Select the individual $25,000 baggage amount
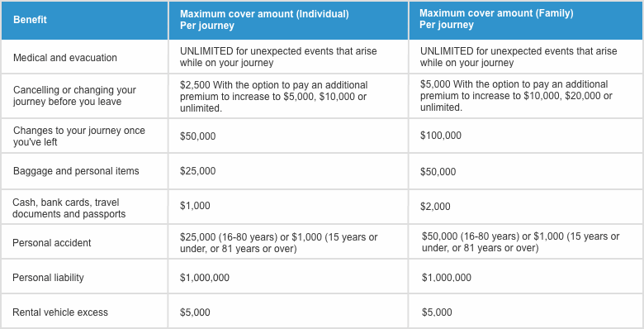The image size is (644, 329). tap(197, 171)
